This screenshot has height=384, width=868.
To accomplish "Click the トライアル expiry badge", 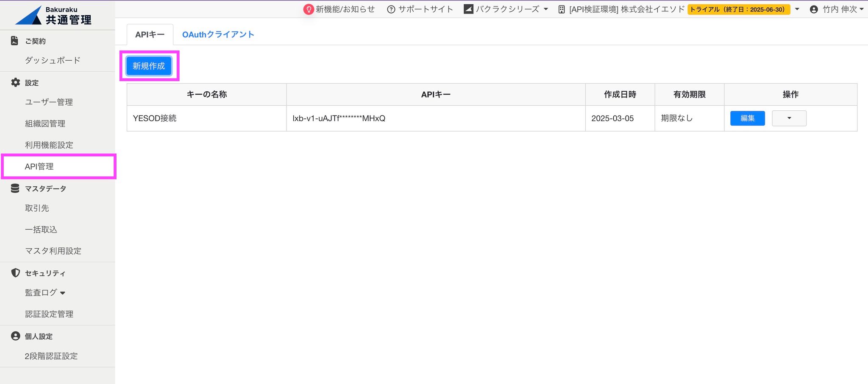I will pos(739,9).
